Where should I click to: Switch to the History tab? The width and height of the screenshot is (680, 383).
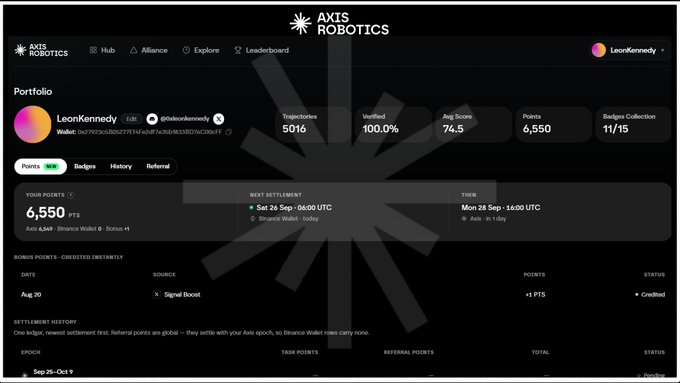pos(121,167)
